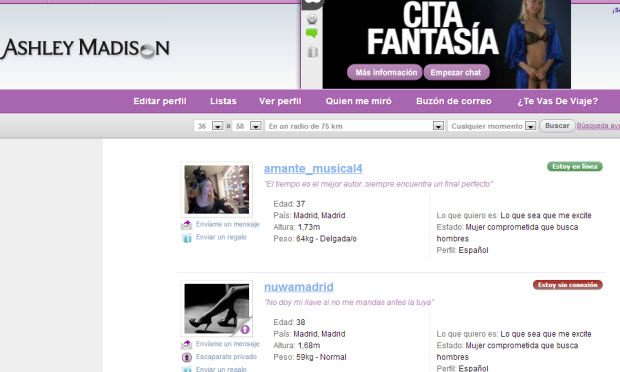Click the message envelope icon under nuwamadrid

click(x=186, y=344)
